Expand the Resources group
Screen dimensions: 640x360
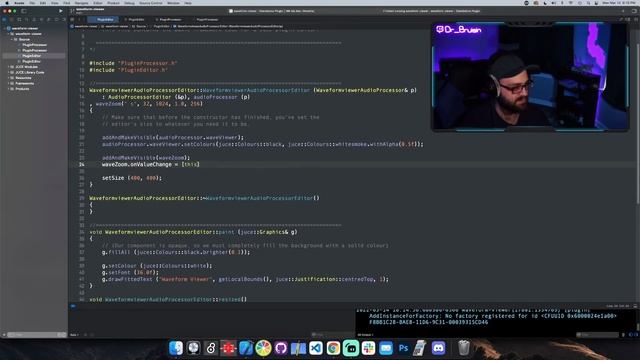pyautogui.click(x=9, y=78)
